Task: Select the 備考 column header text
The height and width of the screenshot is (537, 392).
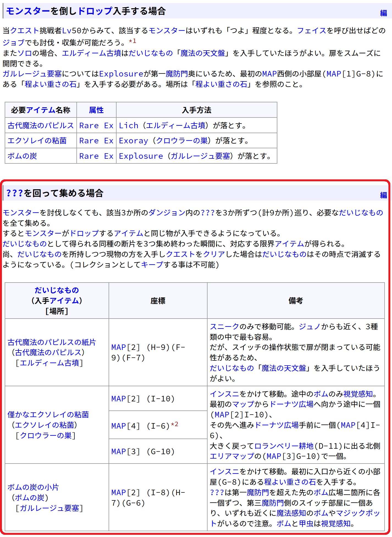Action: click(296, 301)
